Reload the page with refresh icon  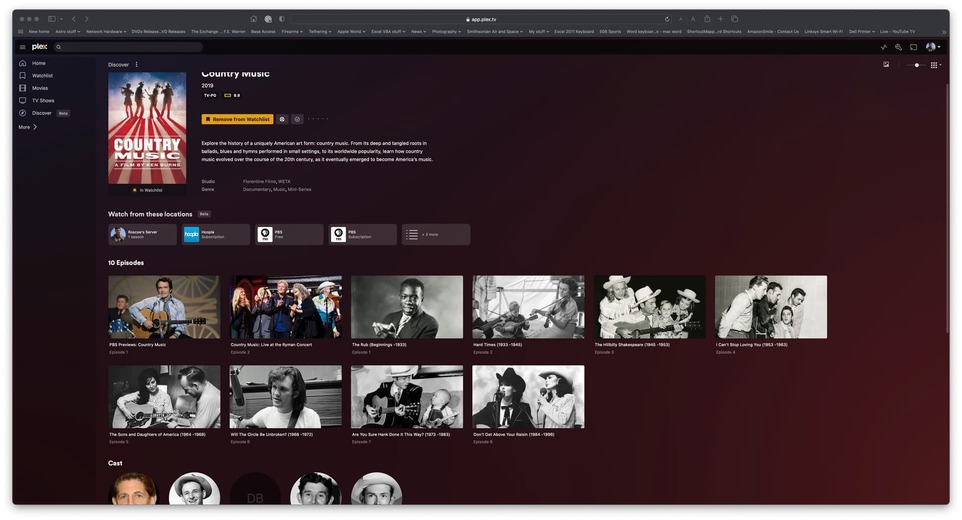pos(667,19)
